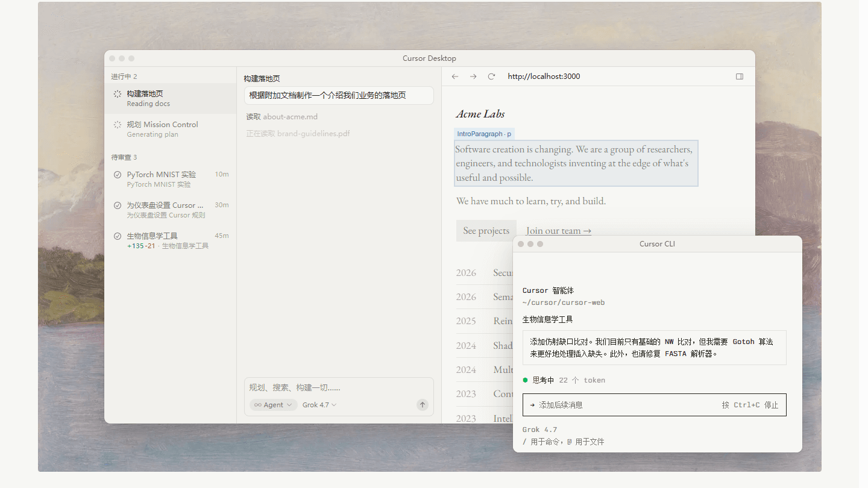The width and height of the screenshot is (868, 488).
Task: Click the See projects button
Action: (486, 231)
